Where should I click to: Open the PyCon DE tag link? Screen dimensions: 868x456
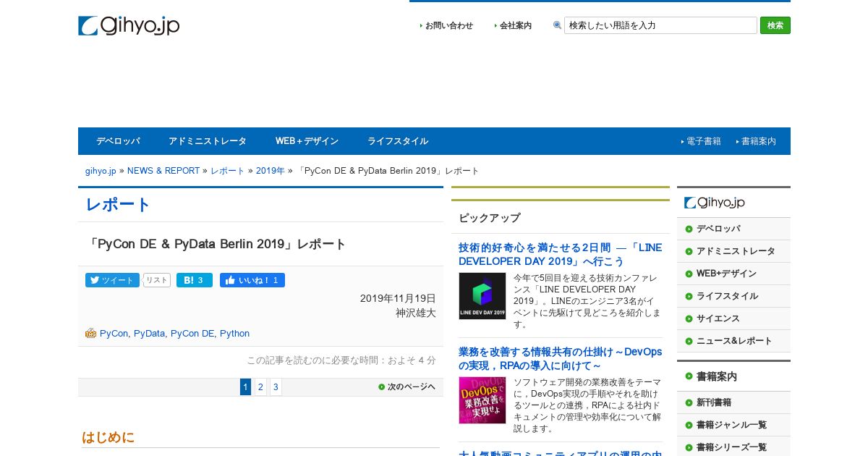click(192, 334)
